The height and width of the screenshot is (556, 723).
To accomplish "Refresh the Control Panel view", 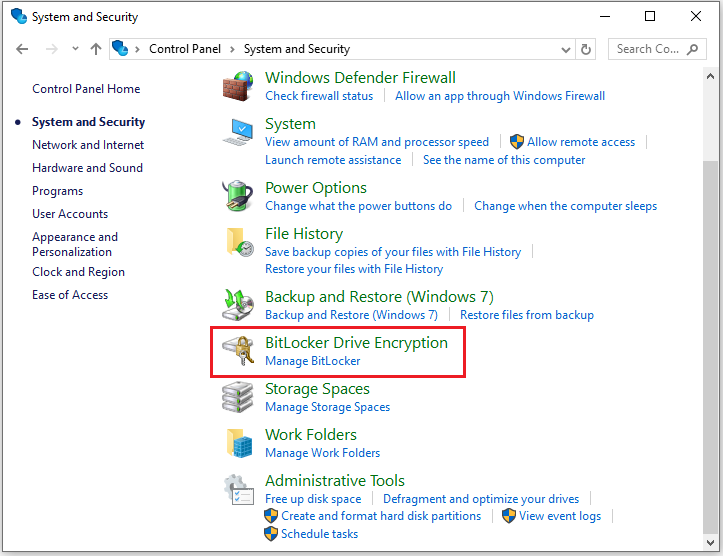I will [586, 49].
